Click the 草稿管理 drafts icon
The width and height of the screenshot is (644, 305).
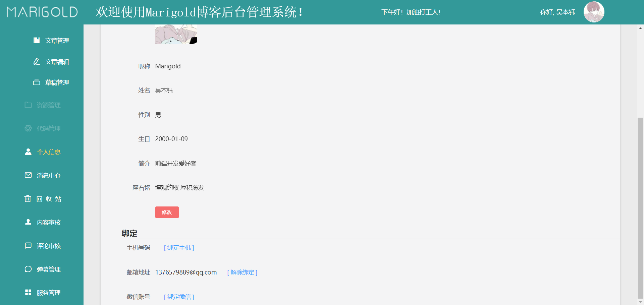click(37, 82)
